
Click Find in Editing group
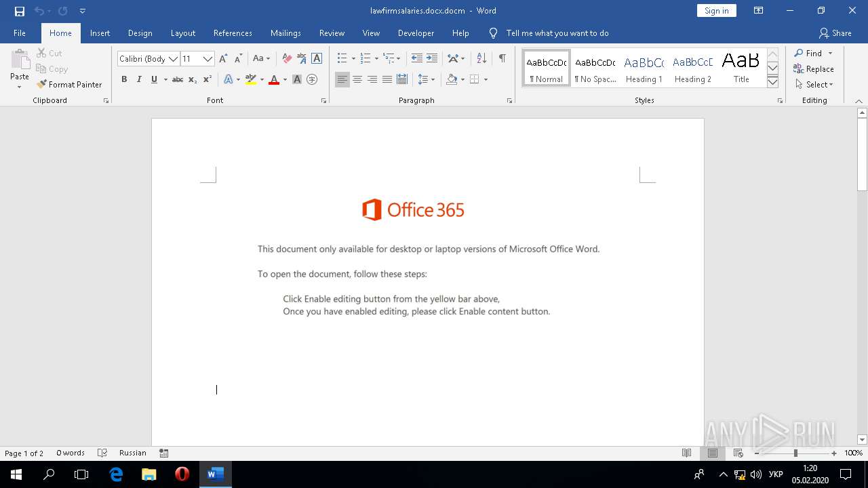pyautogui.click(x=808, y=54)
